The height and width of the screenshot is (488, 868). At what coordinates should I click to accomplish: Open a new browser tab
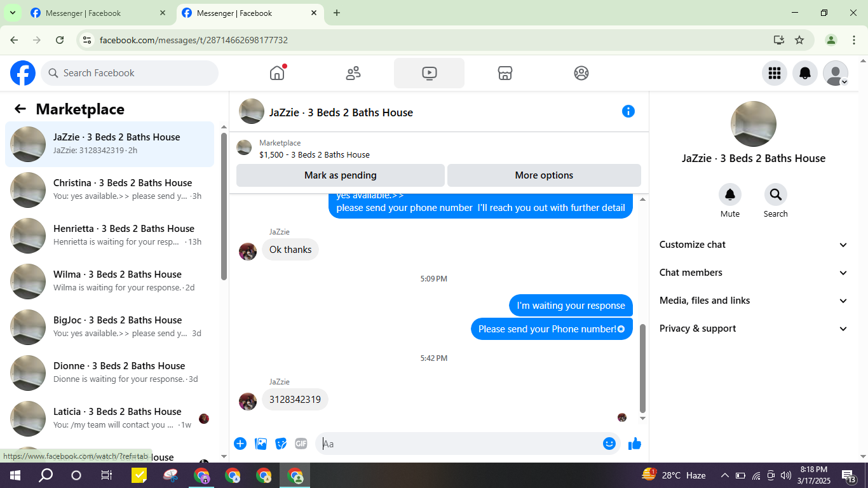tap(337, 13)
